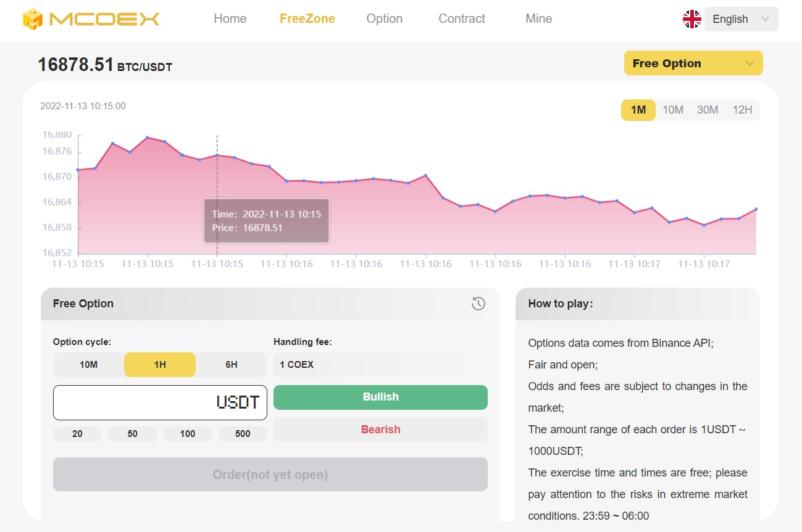Navigate to the Contract page

click(x=462, y=19)
